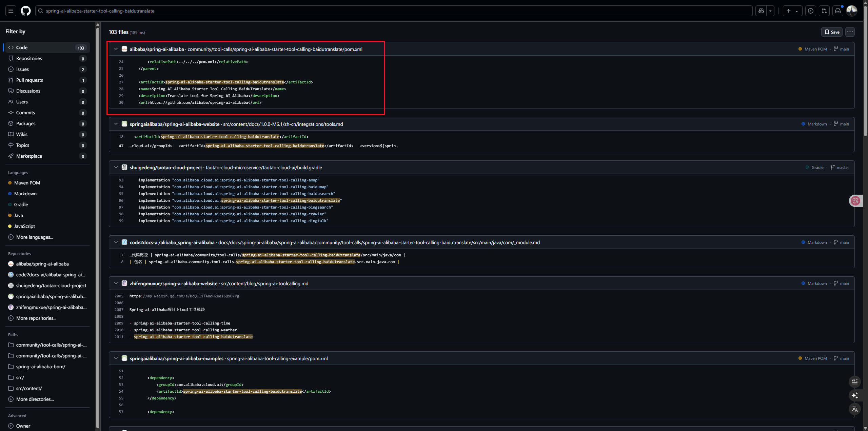Open alibaba/spring-ai-alibaba repository link in results

(157, 49)
